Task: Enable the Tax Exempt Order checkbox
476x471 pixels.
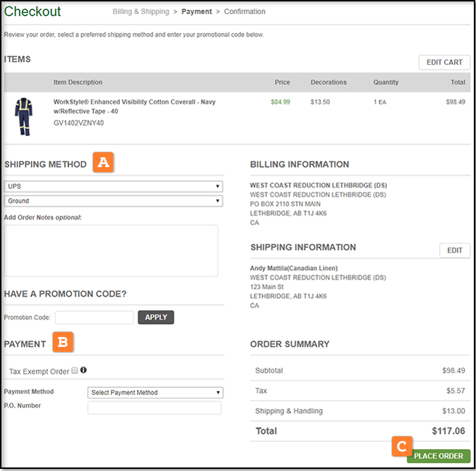Action: (x=75, y=370)
